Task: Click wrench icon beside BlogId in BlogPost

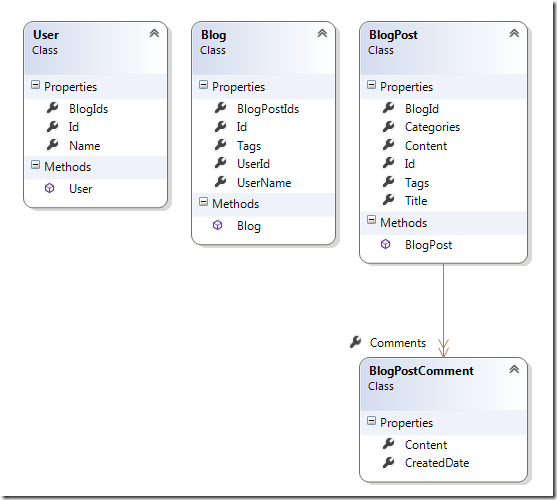Action: pyautogui.click(x=388, y=108)
